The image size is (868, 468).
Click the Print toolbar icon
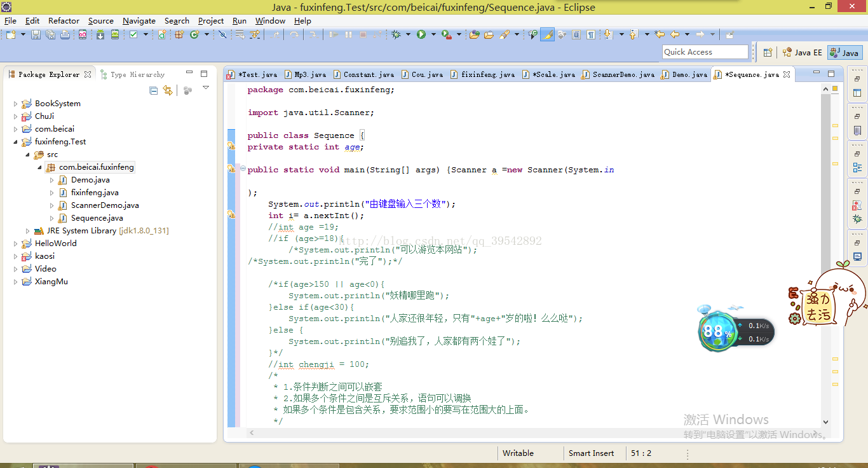[65, 35]
